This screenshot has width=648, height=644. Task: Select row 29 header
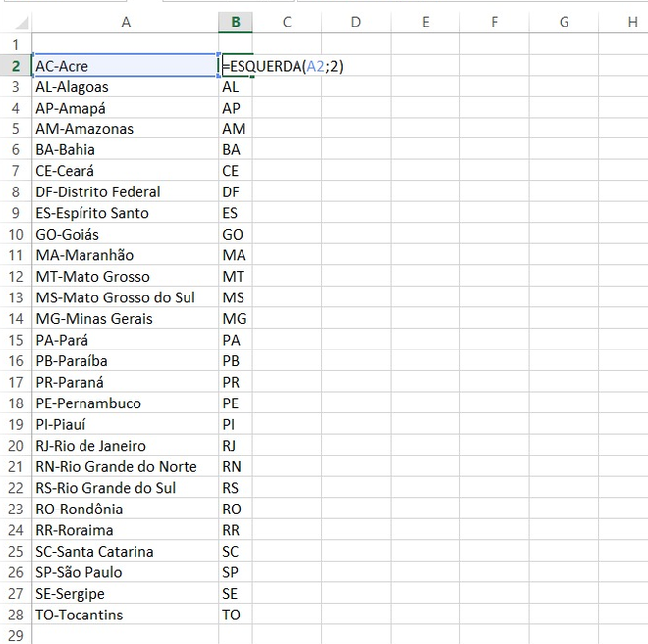click(x=16, y=635)
